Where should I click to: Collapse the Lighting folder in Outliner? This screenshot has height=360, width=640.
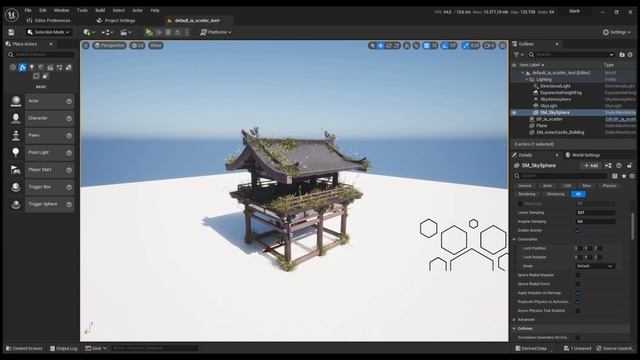(527, 80)
